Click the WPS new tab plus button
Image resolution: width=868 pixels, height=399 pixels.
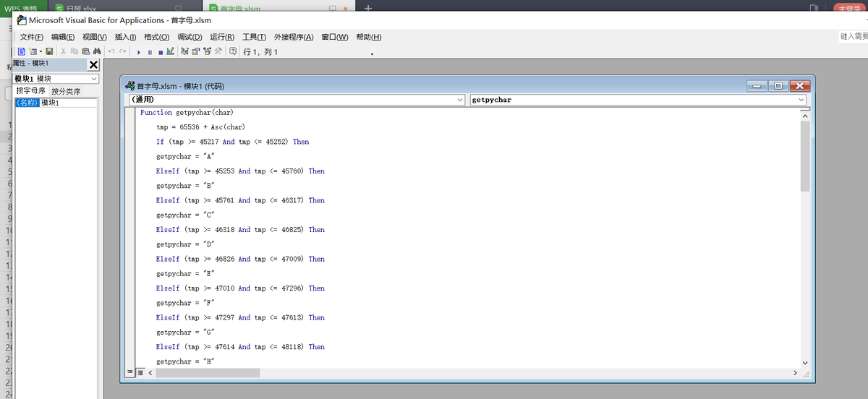tap(368, 7)
